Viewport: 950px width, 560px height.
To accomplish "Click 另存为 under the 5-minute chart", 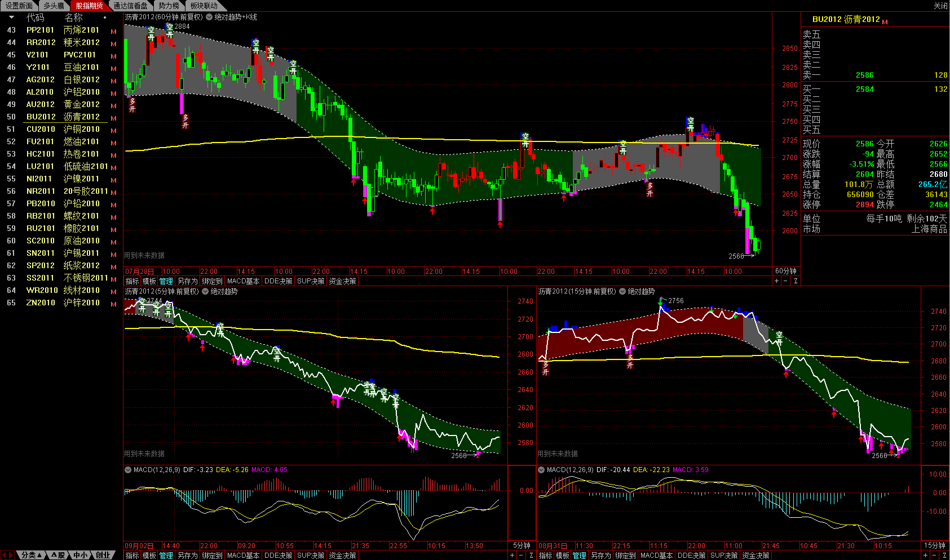I will [187, 555].
